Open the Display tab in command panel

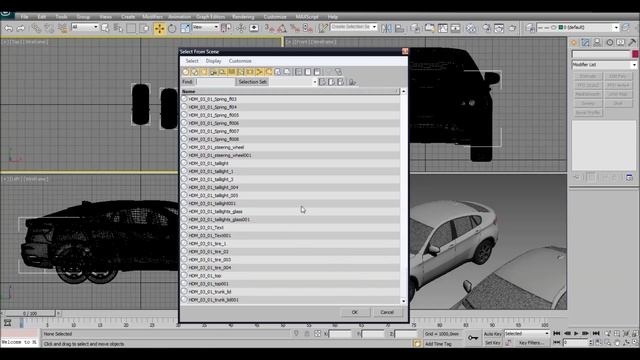click(621, 42)
